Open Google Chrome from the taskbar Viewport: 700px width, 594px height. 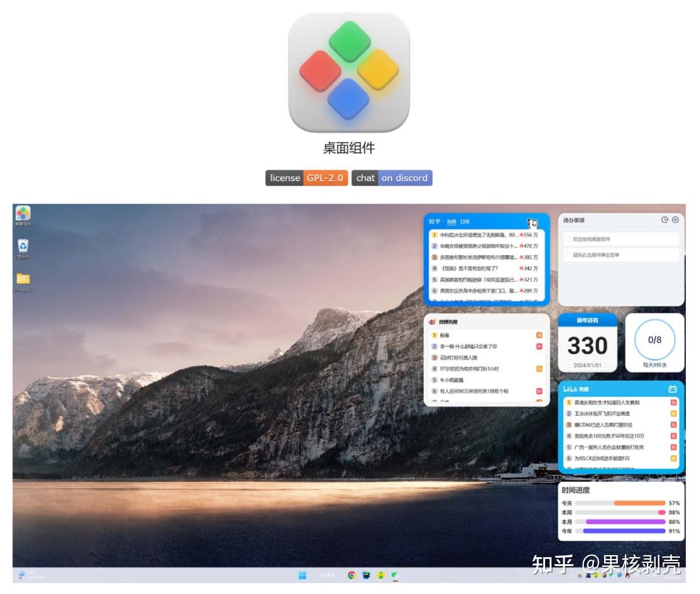tap(352, 575)
